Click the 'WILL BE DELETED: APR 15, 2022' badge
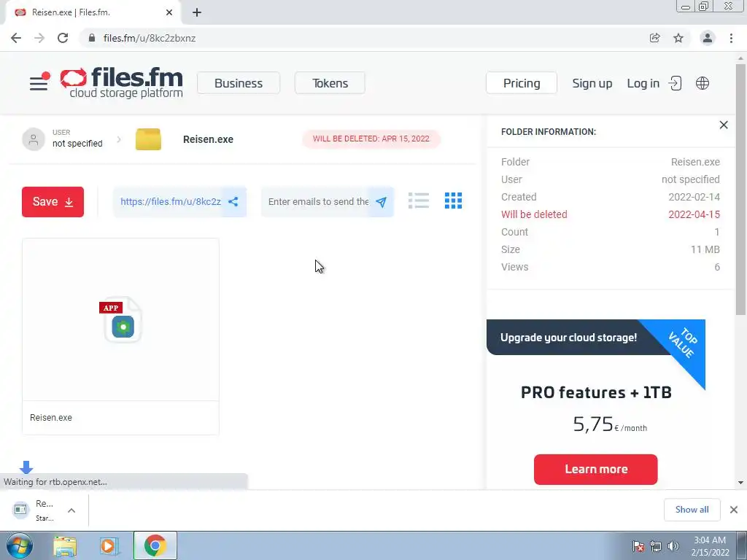747x560 pixels. [371, 139]
